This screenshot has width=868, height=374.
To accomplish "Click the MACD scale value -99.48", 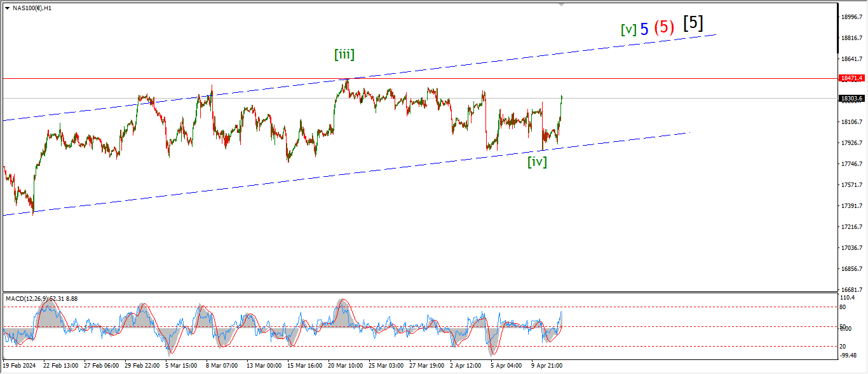I will tap(849, 356).
